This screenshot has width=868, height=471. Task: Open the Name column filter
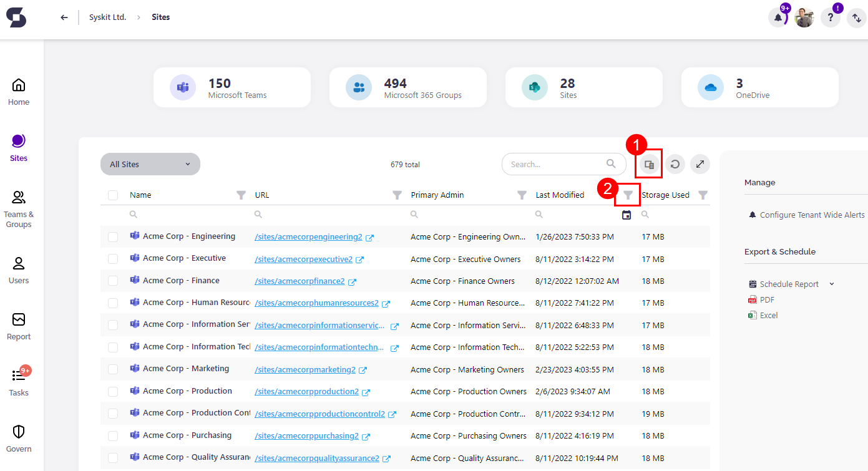pos(241,195)
